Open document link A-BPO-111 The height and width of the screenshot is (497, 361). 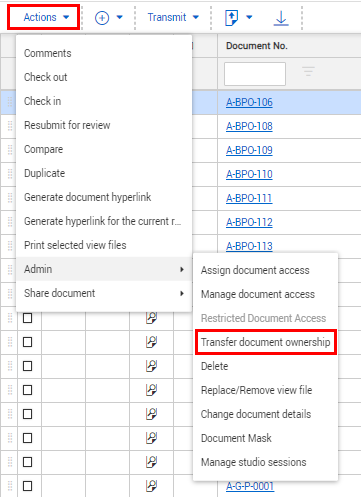[x=249, y=198]
